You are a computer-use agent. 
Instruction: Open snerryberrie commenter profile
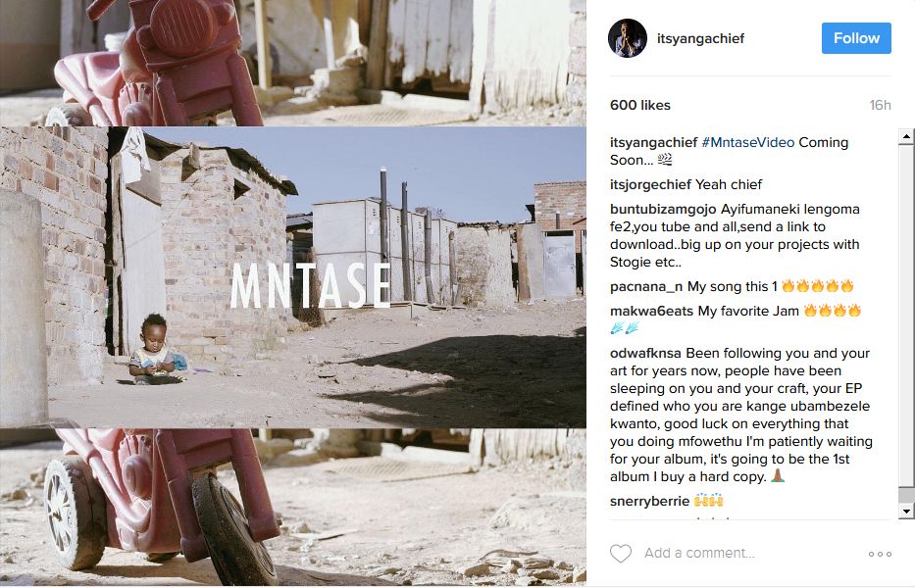point(649,501)
